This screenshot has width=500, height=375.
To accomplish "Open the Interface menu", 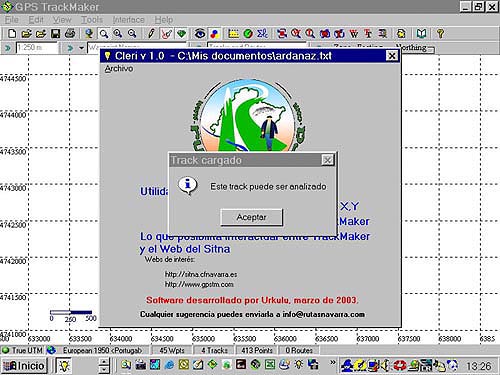I will coord(128,20).
